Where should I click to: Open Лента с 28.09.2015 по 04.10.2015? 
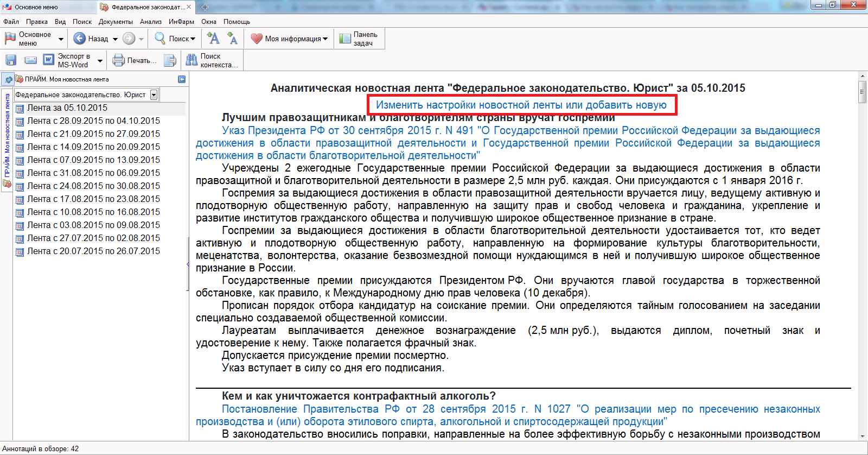click(93, 121)
